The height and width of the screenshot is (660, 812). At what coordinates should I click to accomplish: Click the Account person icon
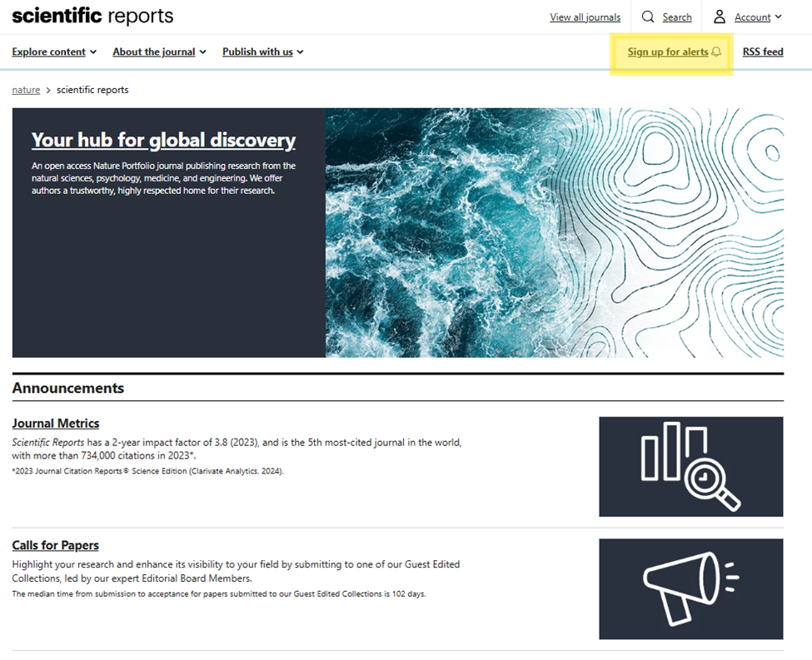720,17
